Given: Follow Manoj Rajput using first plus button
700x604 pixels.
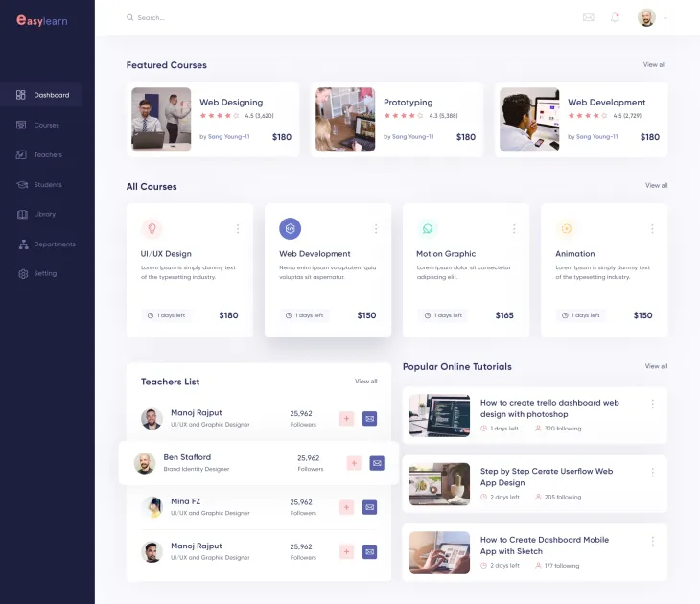Looking at the screenshot, I should pyautogui.click(x=346, y=419).
